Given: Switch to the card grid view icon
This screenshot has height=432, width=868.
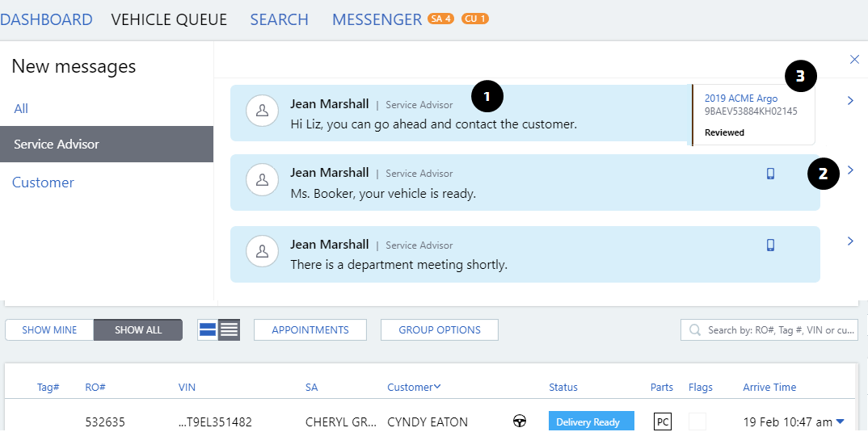Looking at the screenshot, I should (208, 329).
